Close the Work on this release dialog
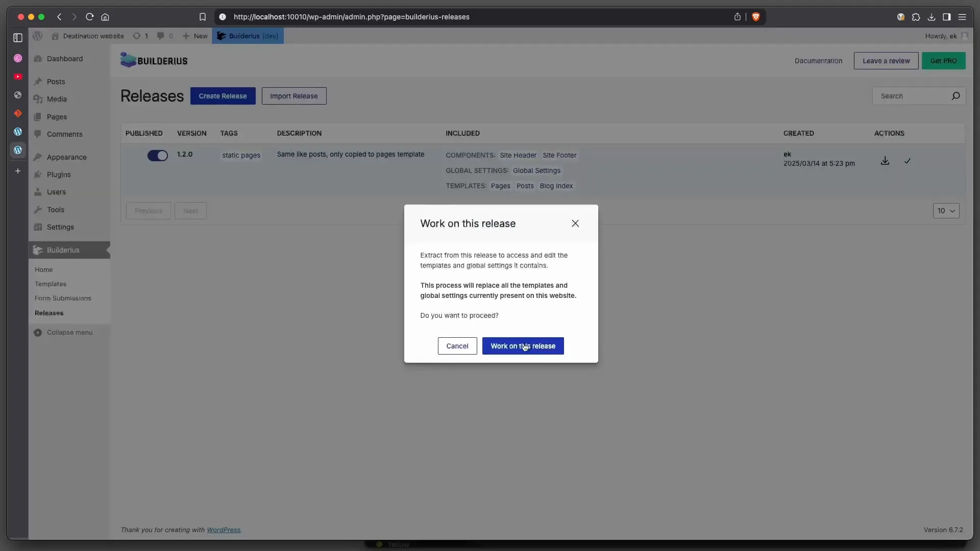The height and width of the screenshot is (551, 980). tap(575, 223)
